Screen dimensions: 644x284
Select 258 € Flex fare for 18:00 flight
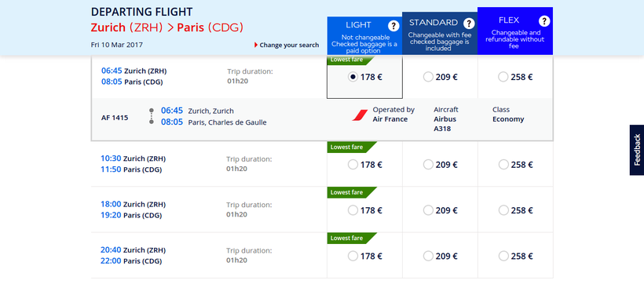click(x=503, y=210)
